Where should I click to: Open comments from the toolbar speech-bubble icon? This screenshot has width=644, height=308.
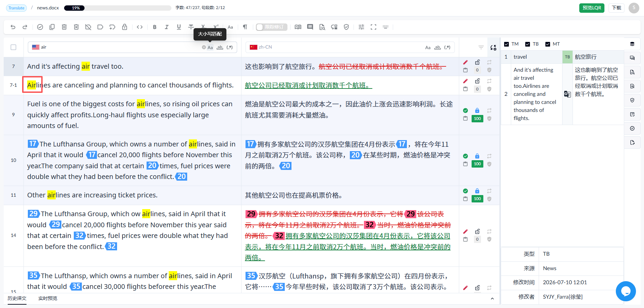(310, 27)
